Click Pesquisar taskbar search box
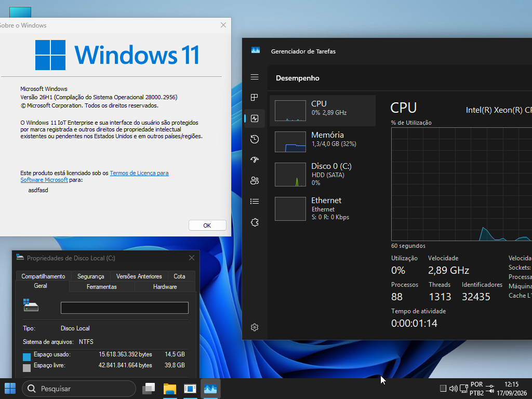 pos(79,389)
